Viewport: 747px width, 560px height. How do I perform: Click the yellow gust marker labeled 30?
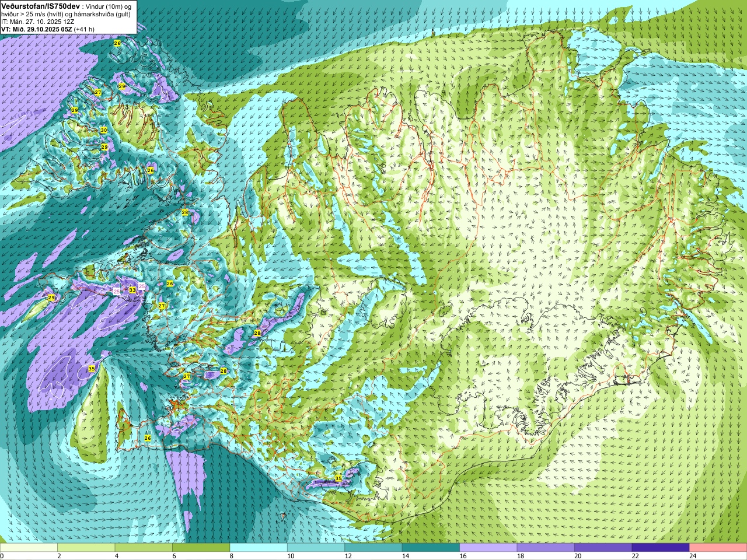104,130
